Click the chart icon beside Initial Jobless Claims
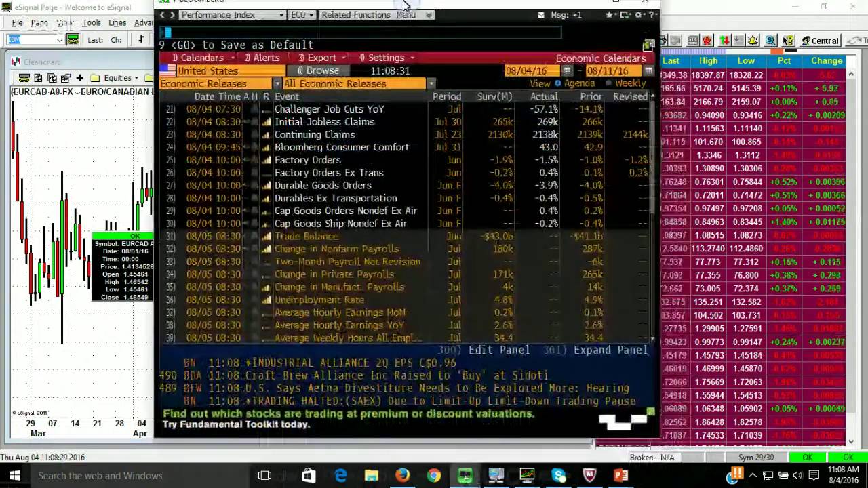Viewport: 868px width, 488px height. click(x=267, y=122)
